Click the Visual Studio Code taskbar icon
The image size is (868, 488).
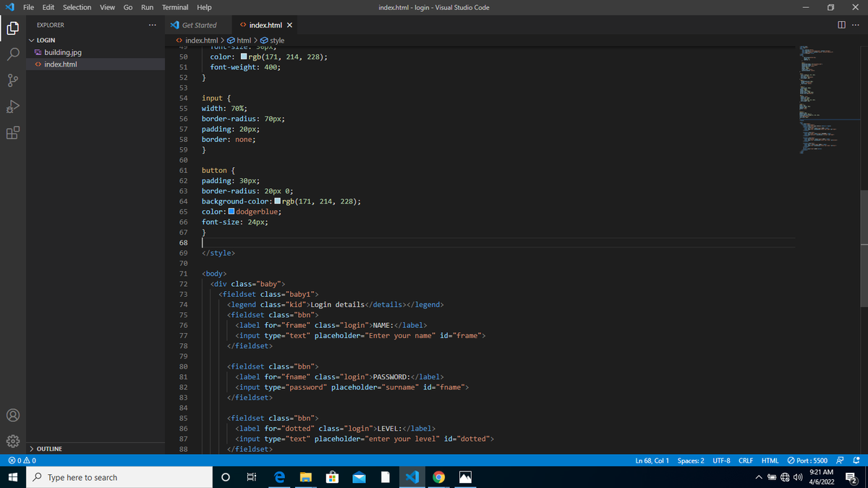tap(412, 477)
